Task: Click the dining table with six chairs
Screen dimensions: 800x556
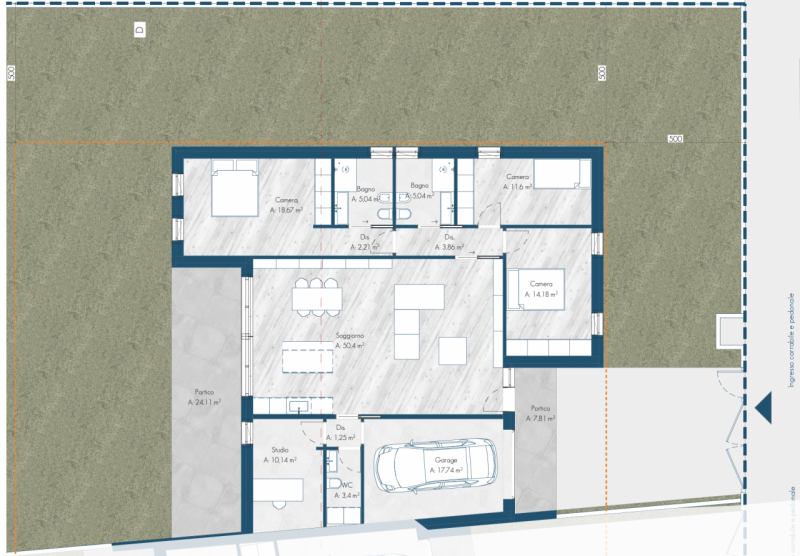Action: (x=317, y=298)
